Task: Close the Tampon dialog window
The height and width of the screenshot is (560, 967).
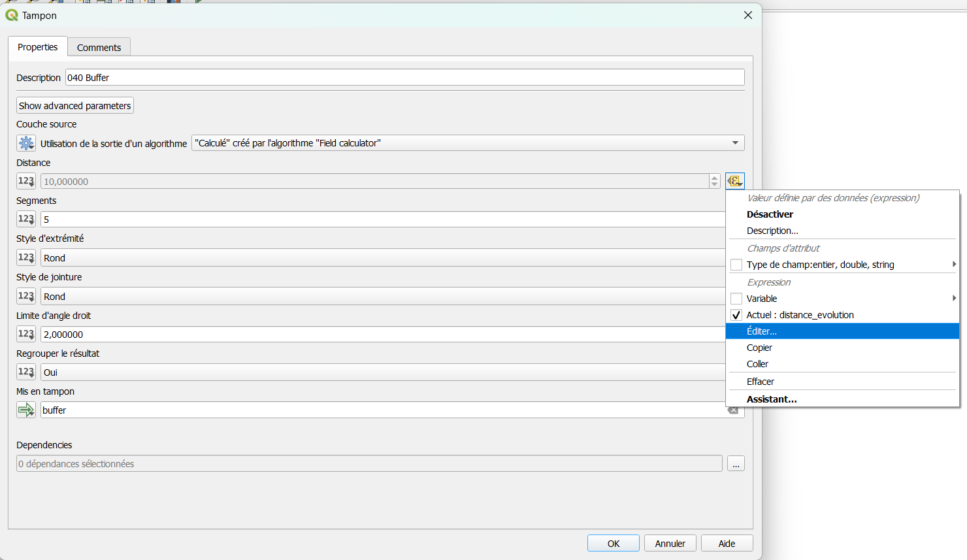Action: pyautogui.click(x=748, y=15)
